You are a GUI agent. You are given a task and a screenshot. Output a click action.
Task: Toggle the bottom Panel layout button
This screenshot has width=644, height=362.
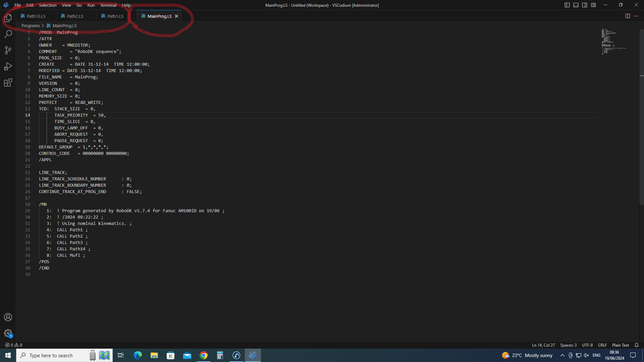click(576, 5)
